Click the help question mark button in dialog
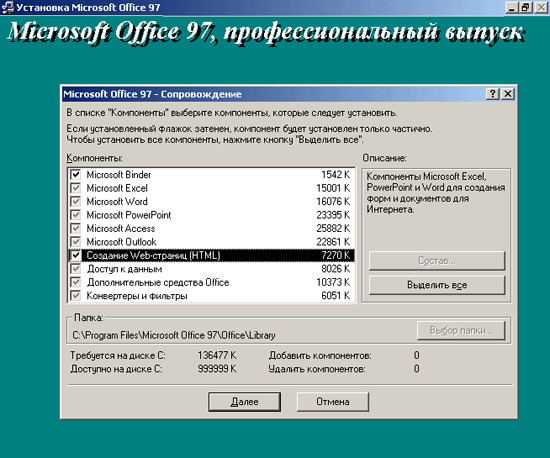The image size is (550, 458). (x=492, y=94)
